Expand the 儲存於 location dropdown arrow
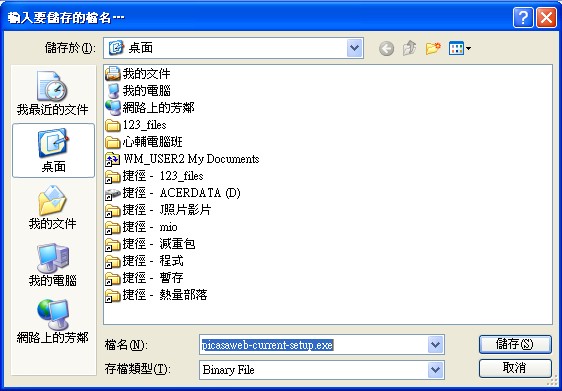The image size is (562, 391). click(354, 48)
